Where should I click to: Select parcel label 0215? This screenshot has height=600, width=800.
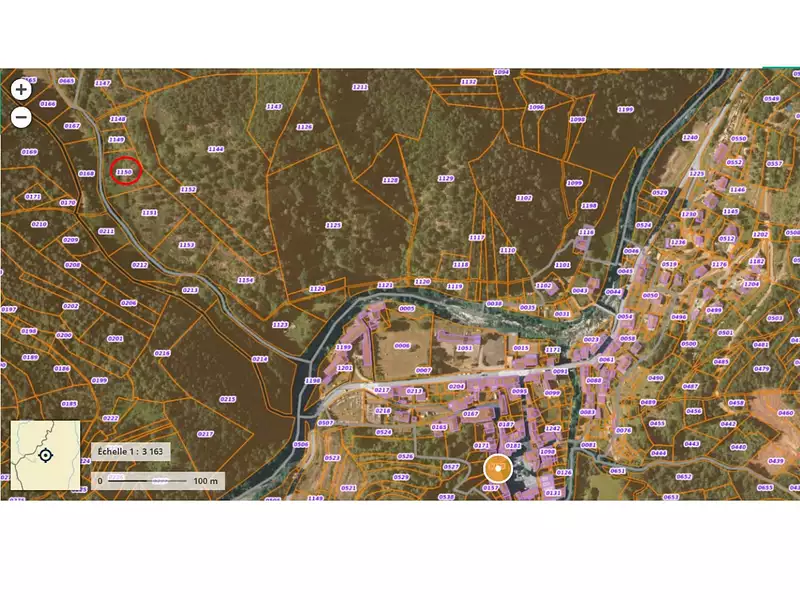point(228,399)
